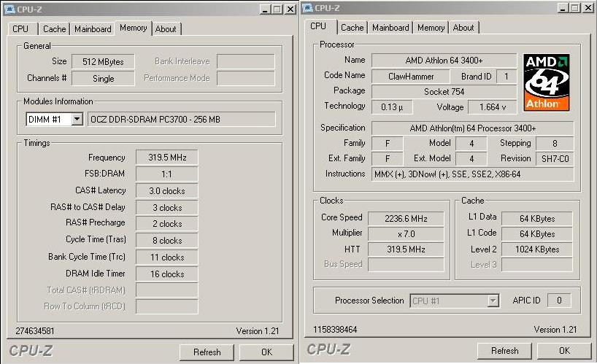The height and width of the screenshot is (364, 597).
Task: Click the OCZ DDR-SDRAM PC3700 module field
Action: 181,120
